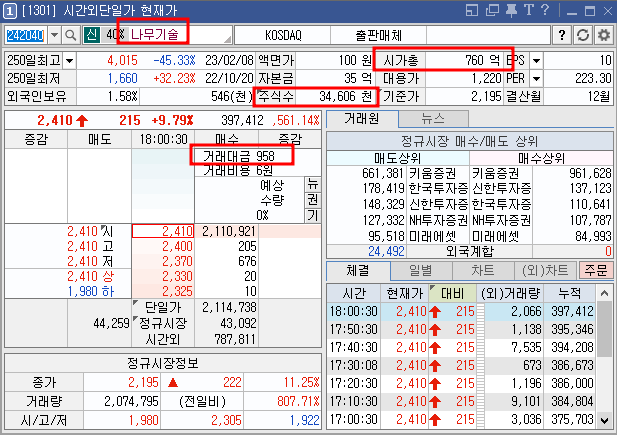The image size is (617, 435).
Task: Click the 하 lower limit 1,980 row
Action: pos(91,291)
